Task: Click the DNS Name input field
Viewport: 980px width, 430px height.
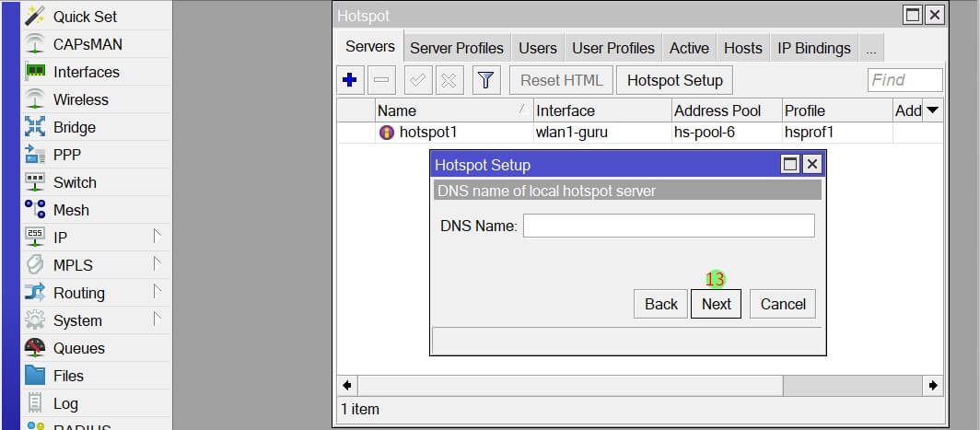Action: 669,226
